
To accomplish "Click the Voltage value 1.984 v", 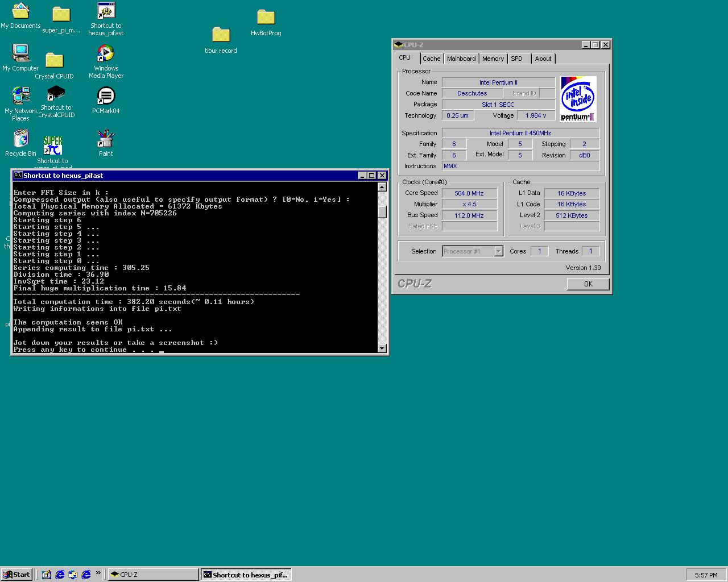I will point(536,115).
